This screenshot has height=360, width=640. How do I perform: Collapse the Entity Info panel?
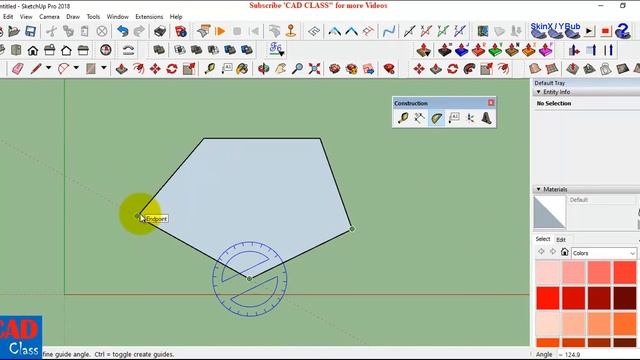point(538,92)
